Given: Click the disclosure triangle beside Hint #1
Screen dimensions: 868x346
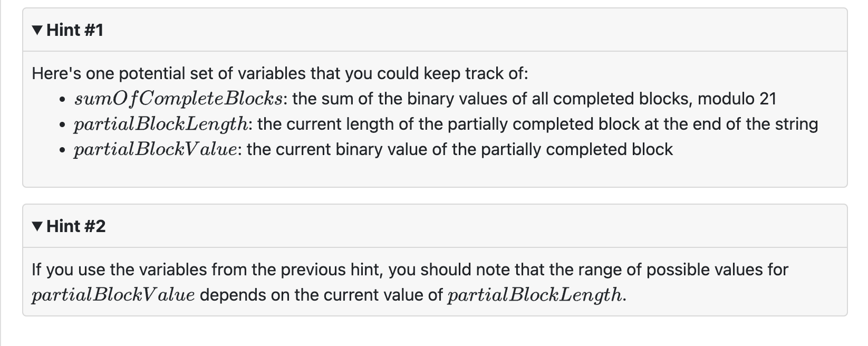Looking at the screenshot, I should coord(36,30).
